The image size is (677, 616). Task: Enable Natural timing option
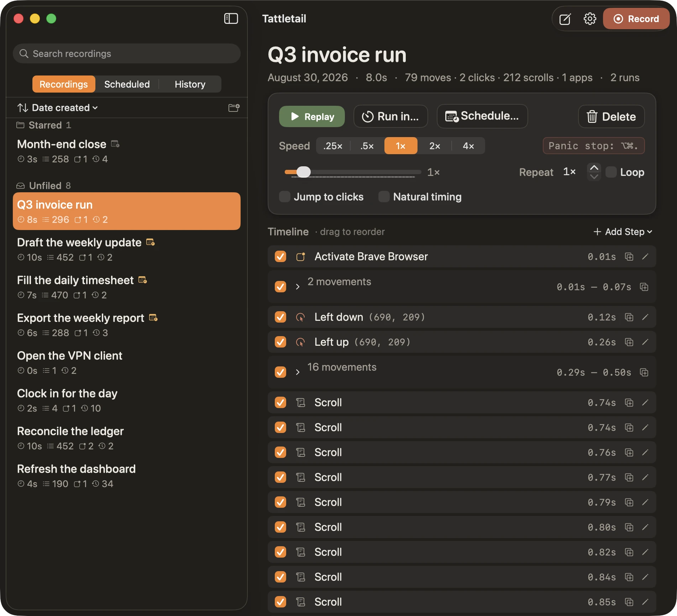pos(384,197)
